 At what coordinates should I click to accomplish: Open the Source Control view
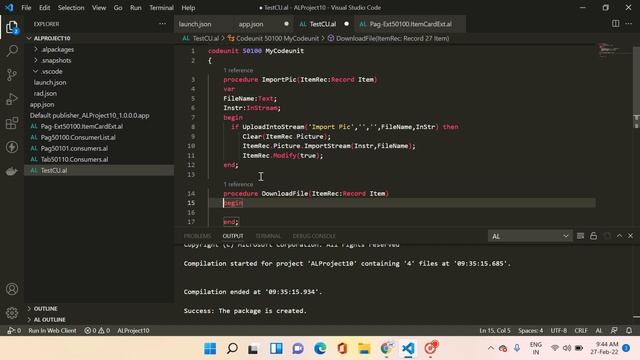click(12, 75)
